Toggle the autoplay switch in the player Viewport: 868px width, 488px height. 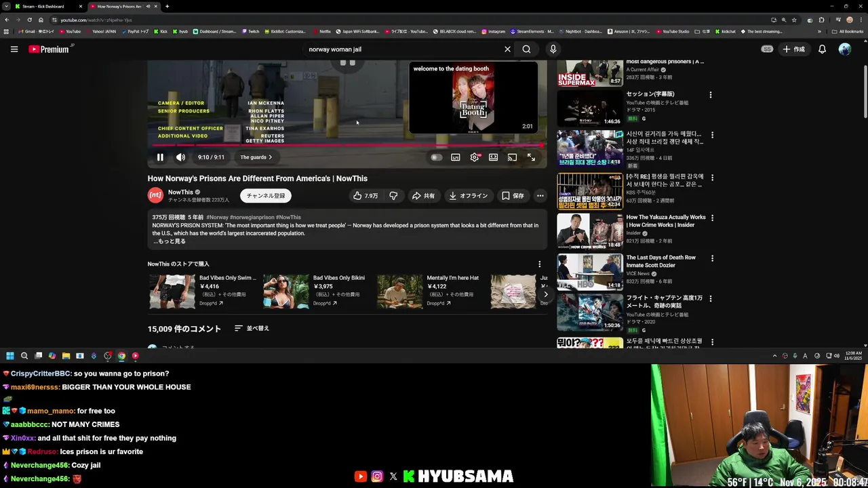coord(436,157)
